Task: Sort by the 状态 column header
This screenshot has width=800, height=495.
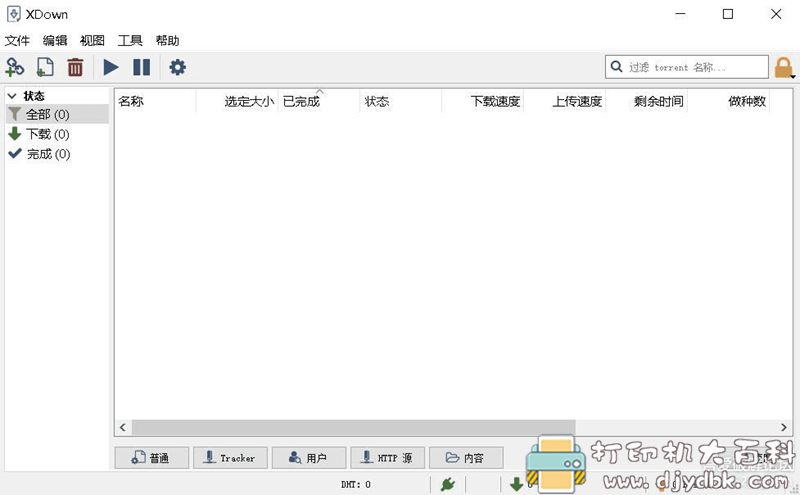Action: (401, 102)
